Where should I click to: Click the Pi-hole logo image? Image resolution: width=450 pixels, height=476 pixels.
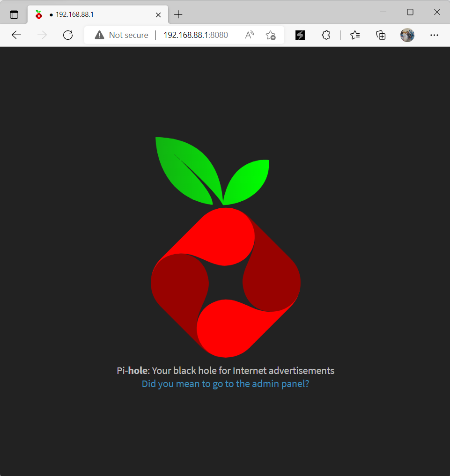point(226,247)
